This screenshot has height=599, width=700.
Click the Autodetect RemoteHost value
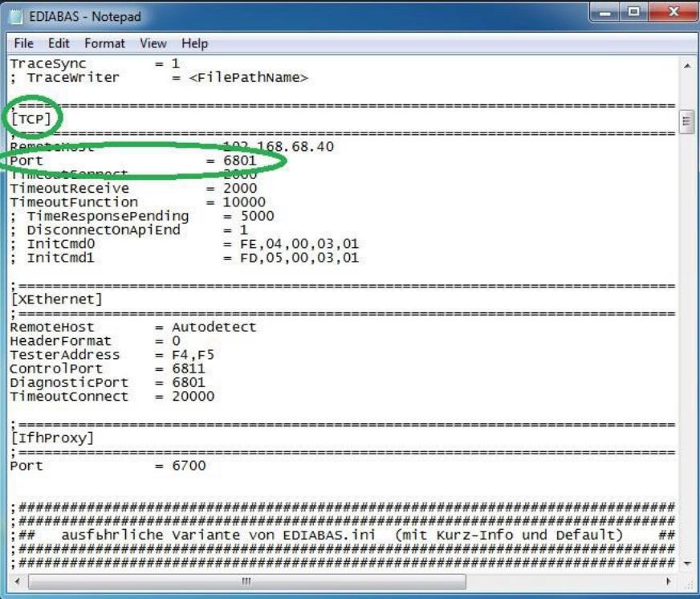click(214, 327)
